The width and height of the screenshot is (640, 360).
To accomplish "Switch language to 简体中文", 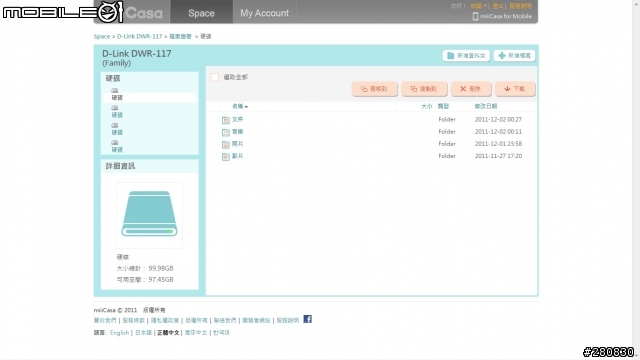I will tap(196, 333).
